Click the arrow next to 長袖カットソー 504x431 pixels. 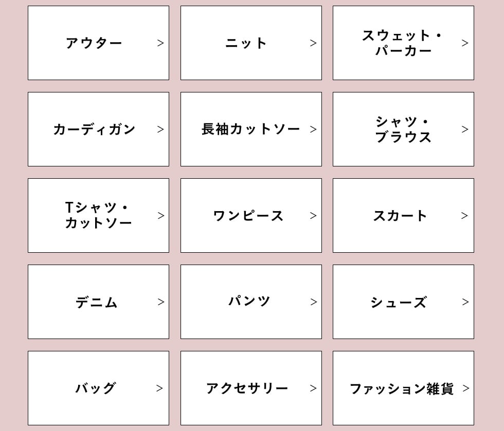point(313,129)
